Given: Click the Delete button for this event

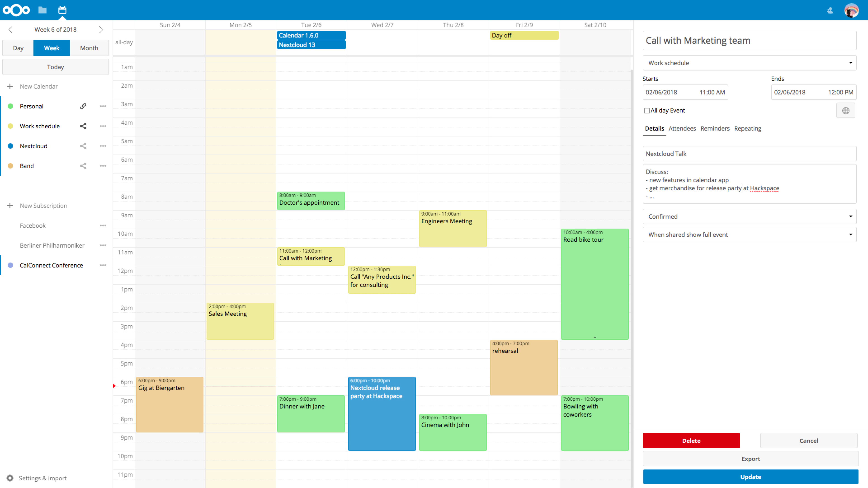Looking at the screenshot, I should click(691, 440).
